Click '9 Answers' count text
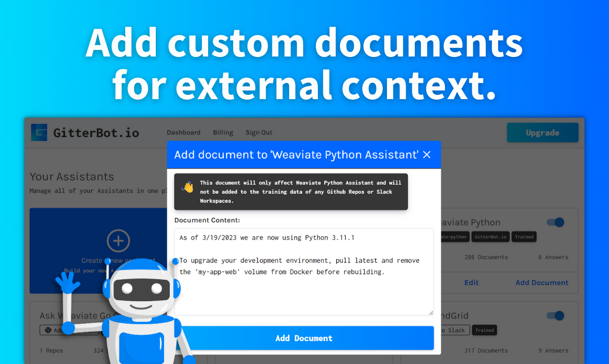 [553, 351]
